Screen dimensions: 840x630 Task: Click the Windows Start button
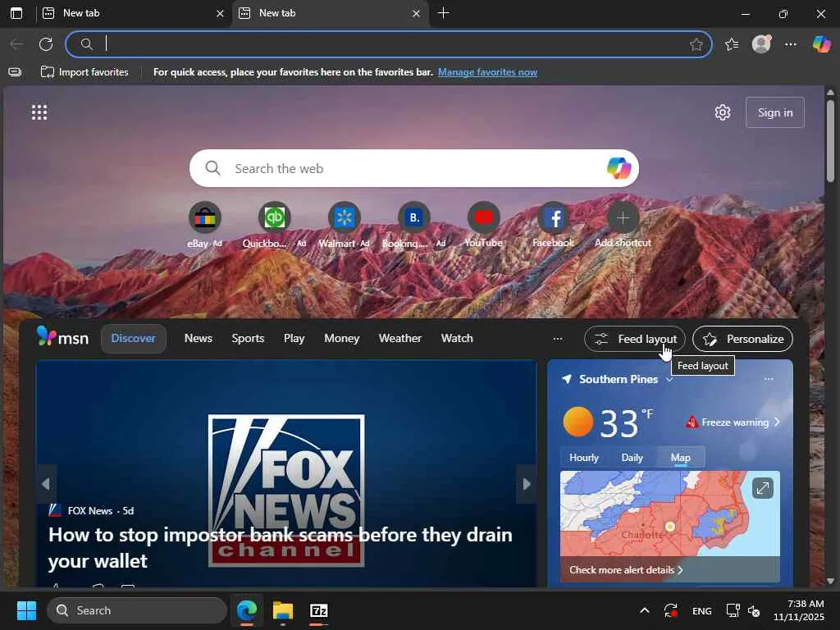26,610
